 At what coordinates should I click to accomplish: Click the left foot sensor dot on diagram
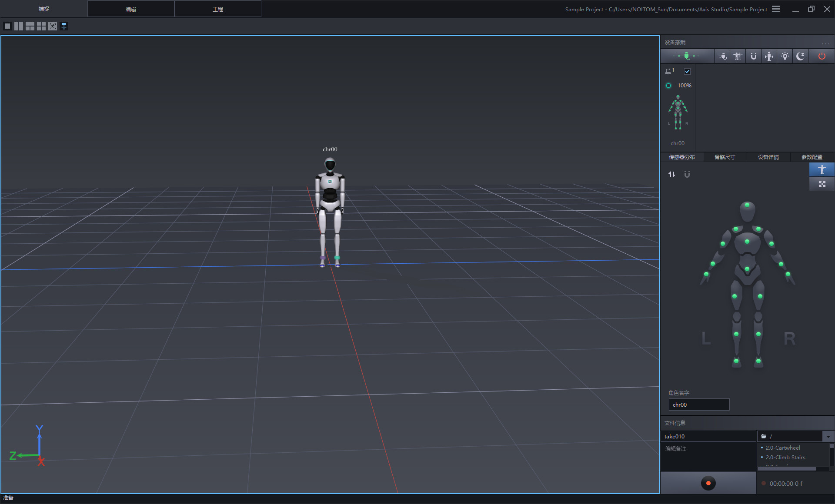(736, 361)
